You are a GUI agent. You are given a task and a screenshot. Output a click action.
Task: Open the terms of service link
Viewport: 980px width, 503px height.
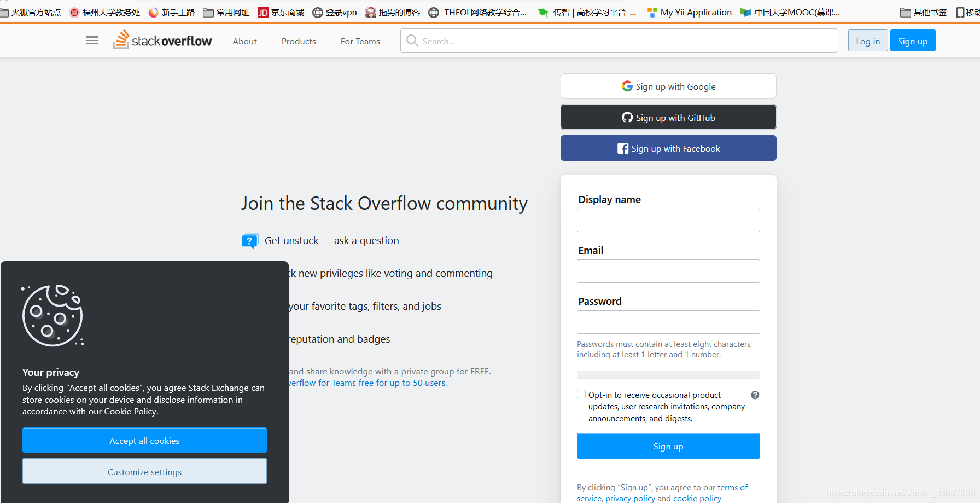tap(732, 487)
